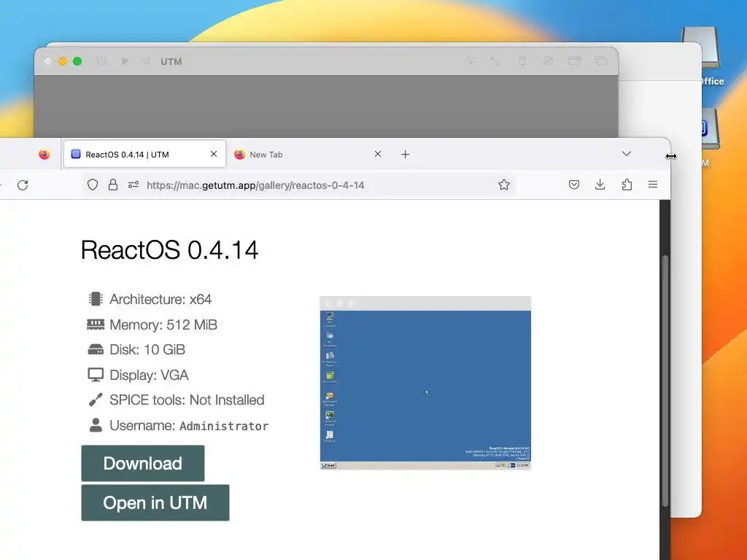
Task: Open Firefox downloads panel
Action: [x=600, y=184]
